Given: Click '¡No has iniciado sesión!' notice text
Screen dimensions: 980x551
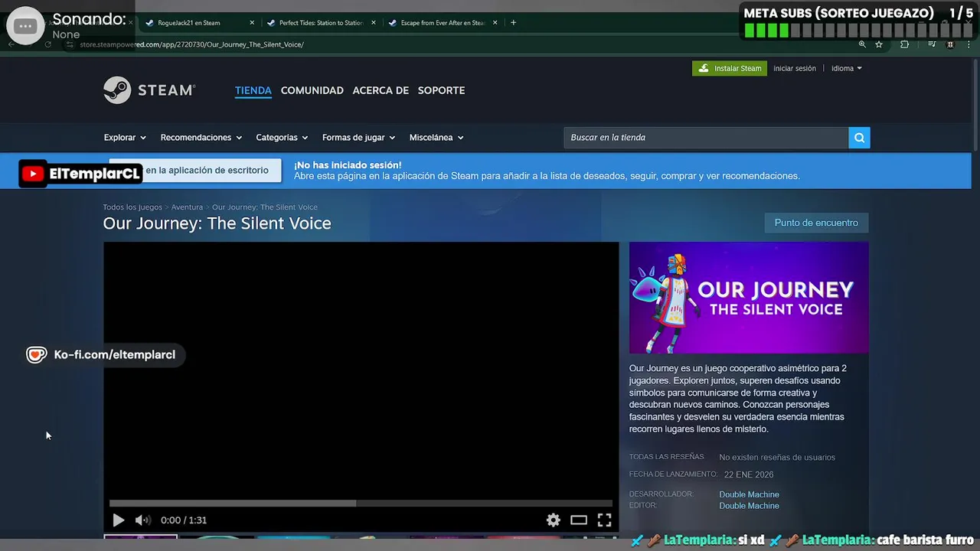Looking at the screenshot, I should click(x=348, y=165).
